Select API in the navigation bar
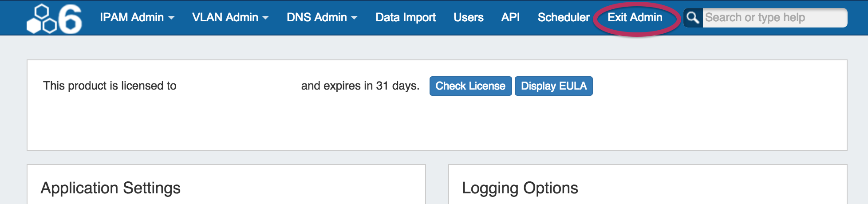The image size is (868, 204). (x=510, y=17)
